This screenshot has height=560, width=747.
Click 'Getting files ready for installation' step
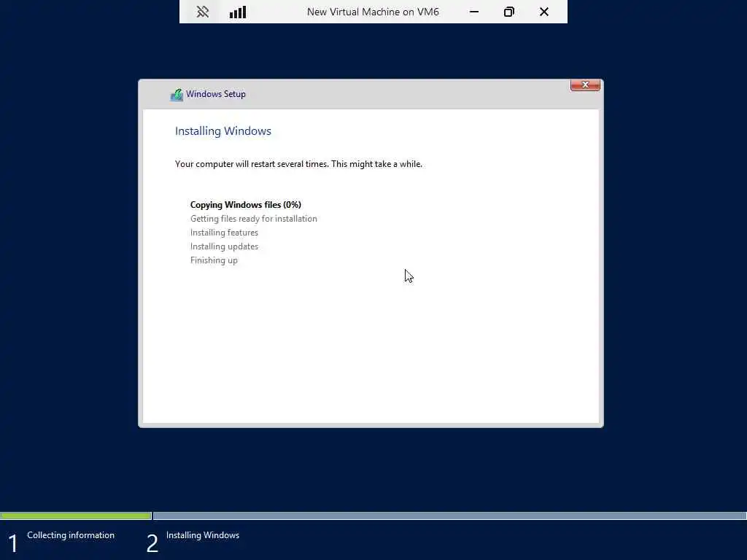(x=253, y=219)
